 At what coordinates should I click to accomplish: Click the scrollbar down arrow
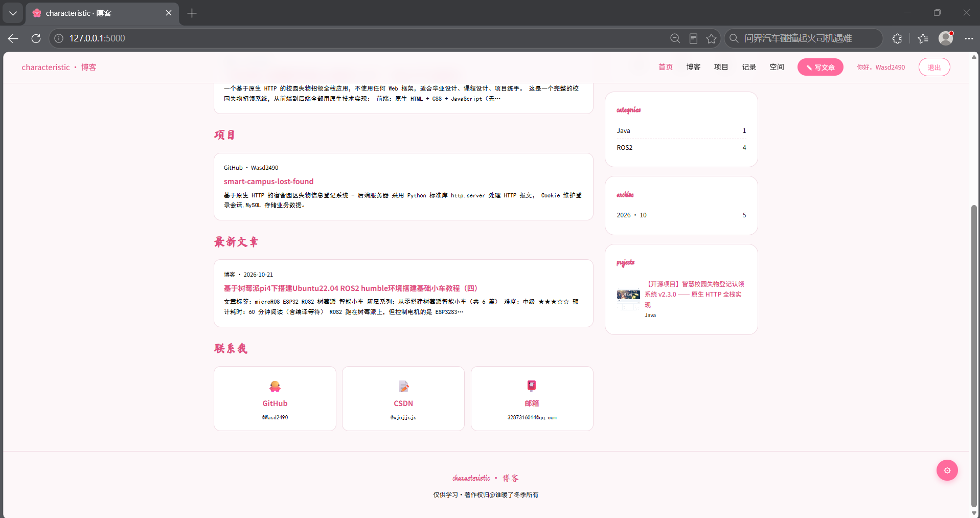click(974, 513)
